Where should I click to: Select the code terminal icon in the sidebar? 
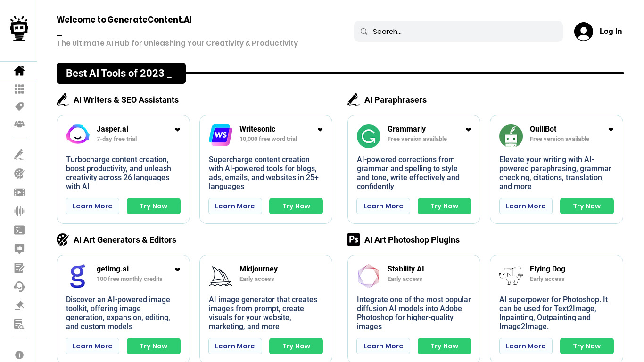[x=19, y=230]
